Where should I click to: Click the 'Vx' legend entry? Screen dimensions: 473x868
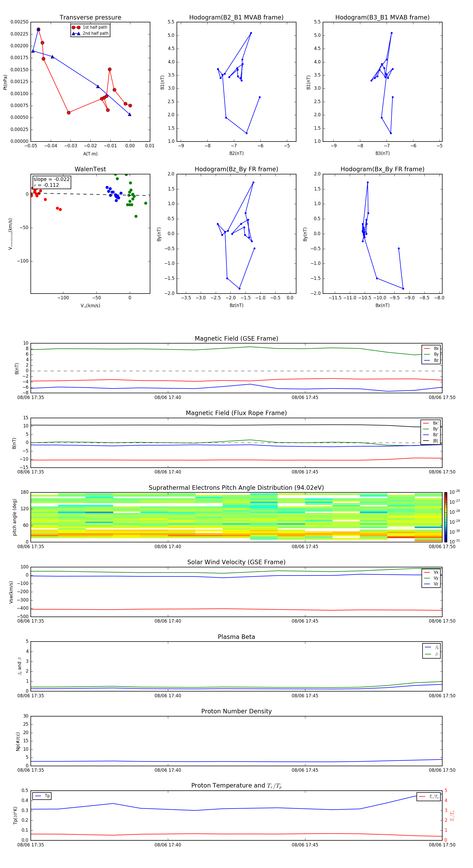tap(431, 572)
